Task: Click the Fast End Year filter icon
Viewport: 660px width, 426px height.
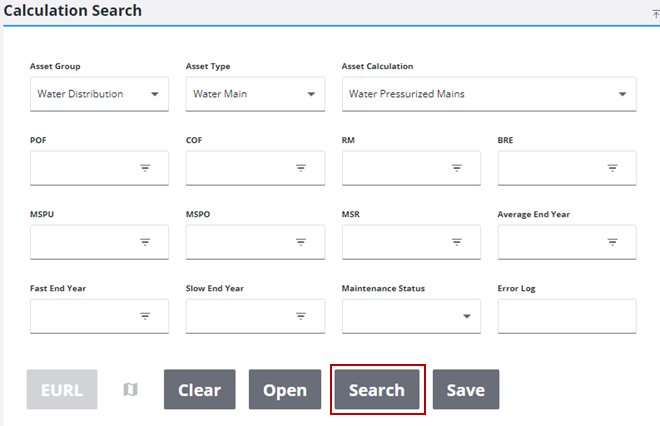Action: [x=145, y=316]
